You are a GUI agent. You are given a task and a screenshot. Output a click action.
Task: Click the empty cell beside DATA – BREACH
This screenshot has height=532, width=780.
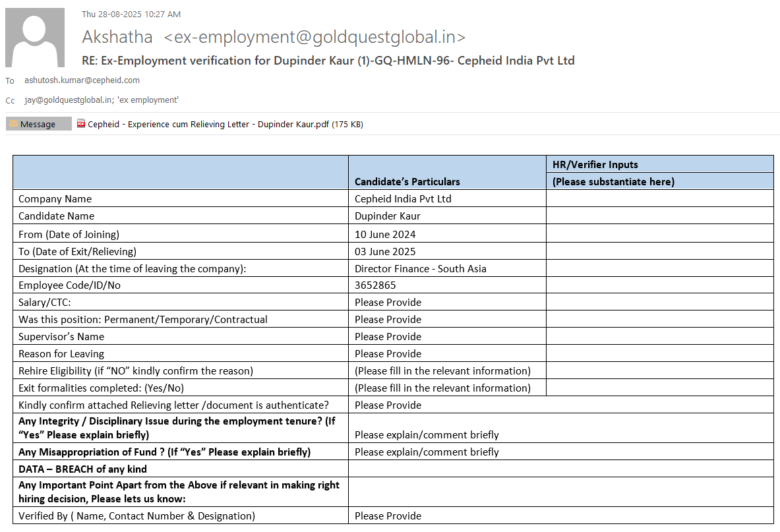tap(560, 469)
